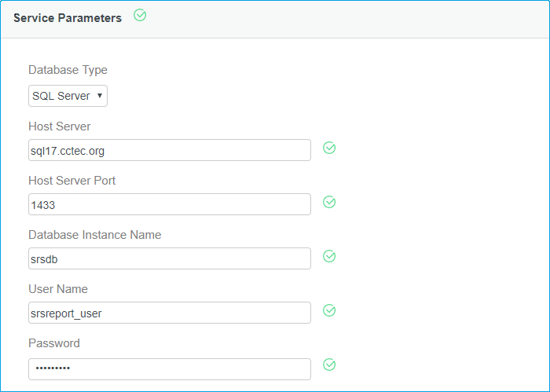The width and height of the screenshot is (550, 392).
Task: Click the Password label text
Action: pyautogui.click(x=54, y=343)
